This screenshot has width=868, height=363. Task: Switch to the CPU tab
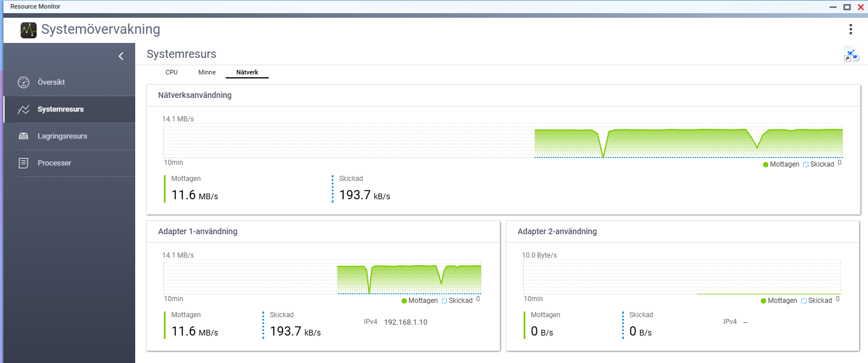tap(171, 73)
